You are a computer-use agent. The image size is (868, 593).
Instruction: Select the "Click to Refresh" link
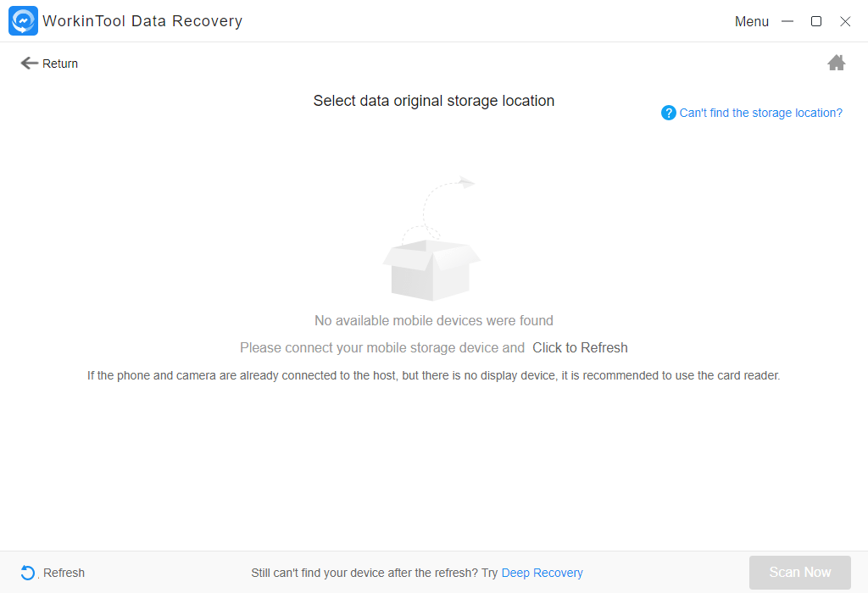[580, 348]
